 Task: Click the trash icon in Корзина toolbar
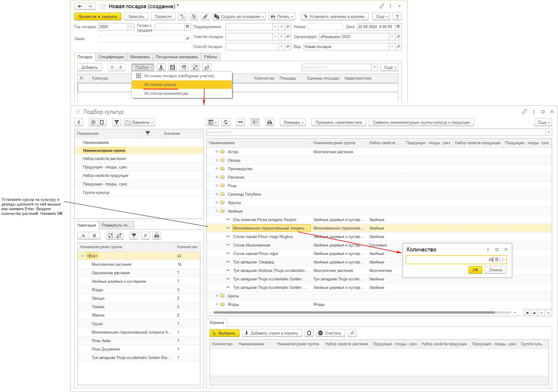pyautogui.click(x=309, y=333)
